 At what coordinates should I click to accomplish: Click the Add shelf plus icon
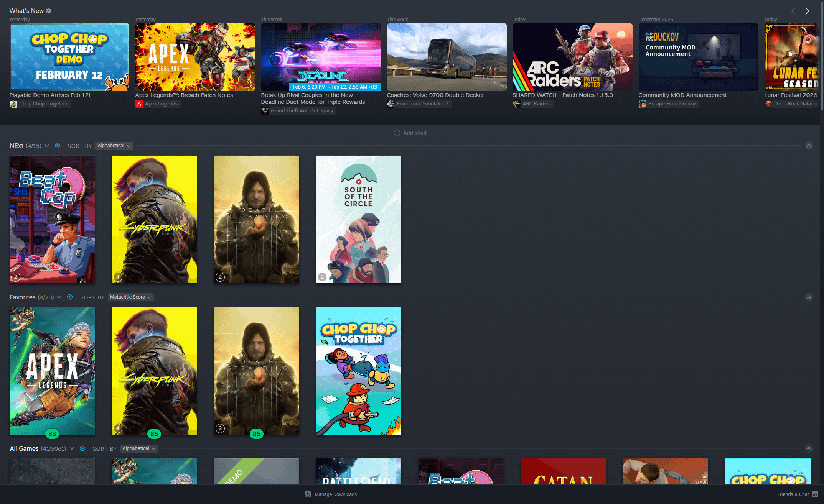click(397, 133)
